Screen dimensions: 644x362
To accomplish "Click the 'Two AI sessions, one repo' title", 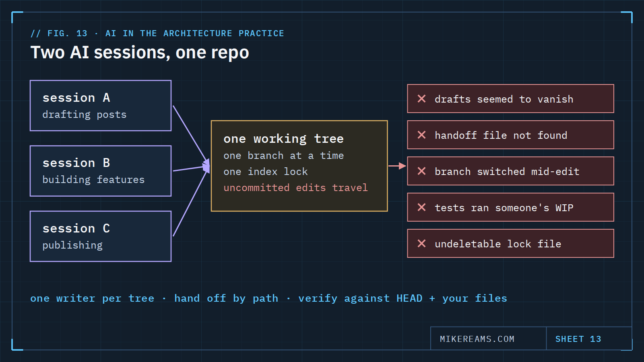I will (x=140, y=53).
